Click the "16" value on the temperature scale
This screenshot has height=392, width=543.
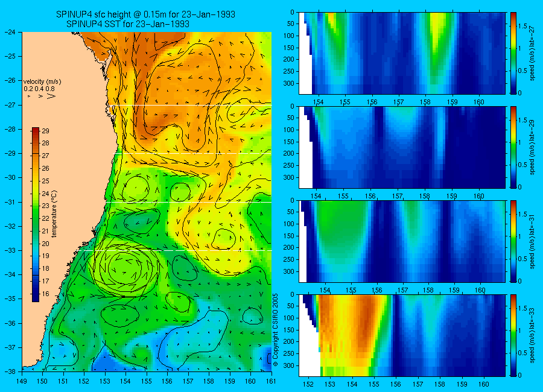(46, 294)
